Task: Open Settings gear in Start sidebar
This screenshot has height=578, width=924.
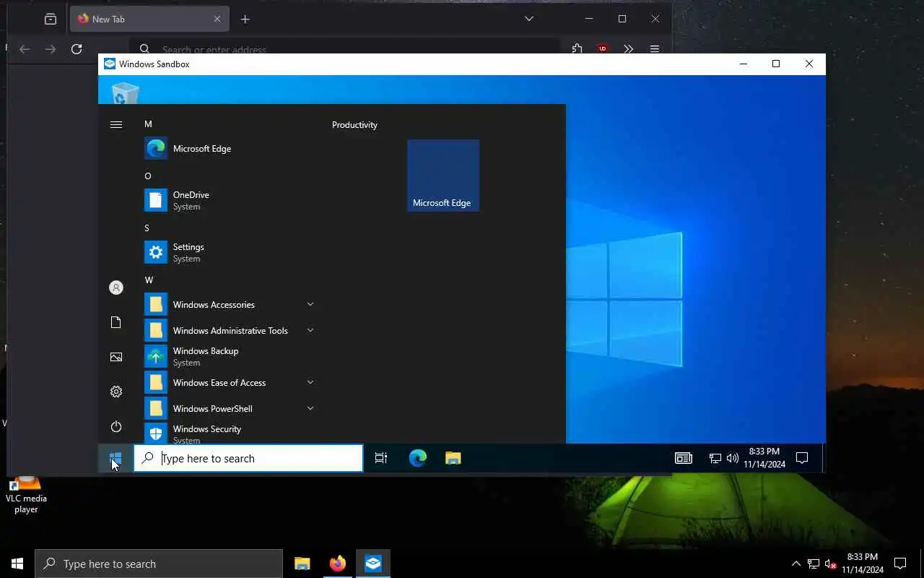Action: (115, 392)
